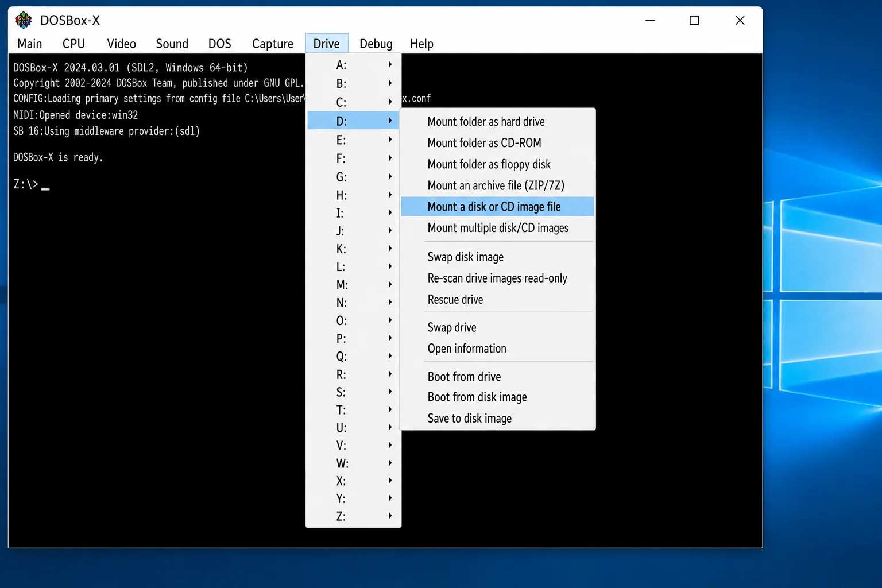Expand the C: drive submenu
The width and height of the screenshot is (882, 588).
(x=353, y=102)
